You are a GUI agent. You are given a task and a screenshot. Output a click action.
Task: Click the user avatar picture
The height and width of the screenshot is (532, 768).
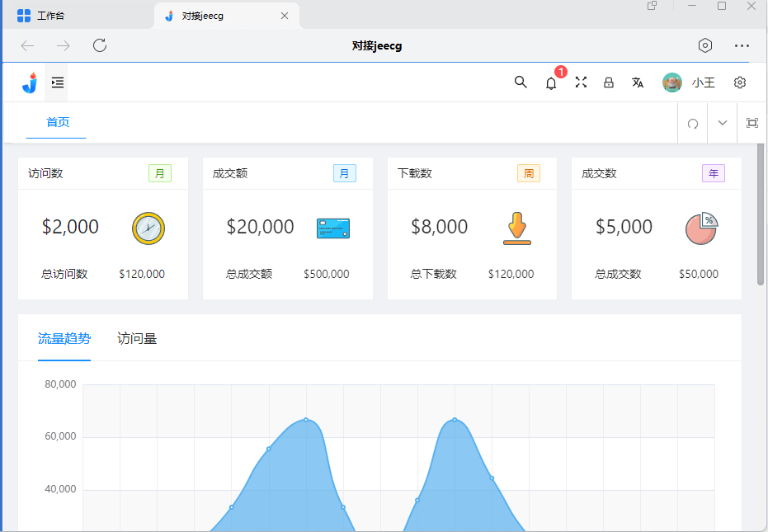tap(672, 82)
